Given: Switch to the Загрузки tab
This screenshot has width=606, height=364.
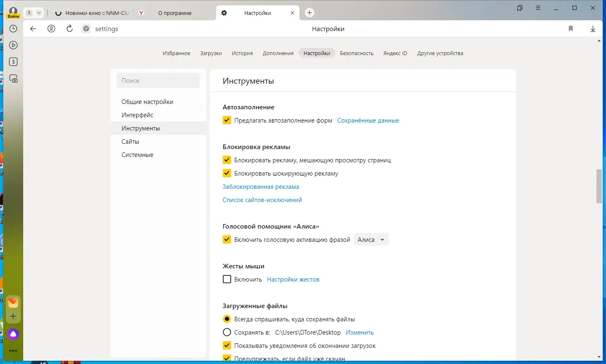Looking at the screenshot, I should pos(211,53).
